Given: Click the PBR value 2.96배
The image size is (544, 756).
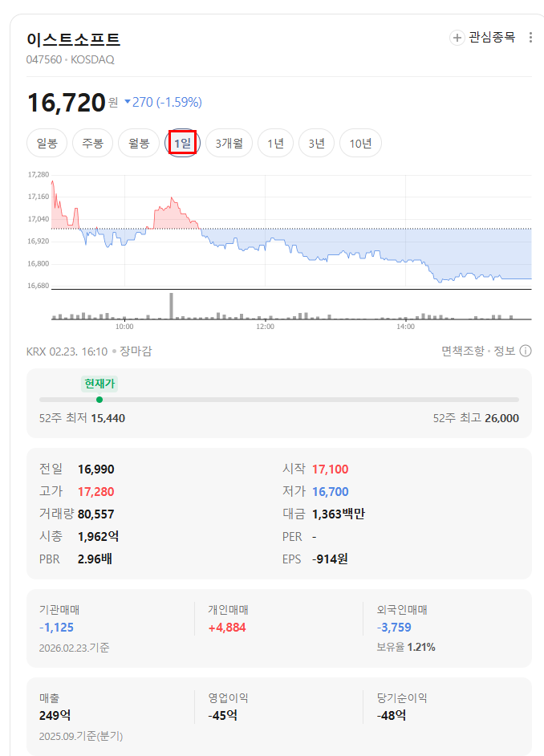Looking at the screenshot, I should coord(95,559).
